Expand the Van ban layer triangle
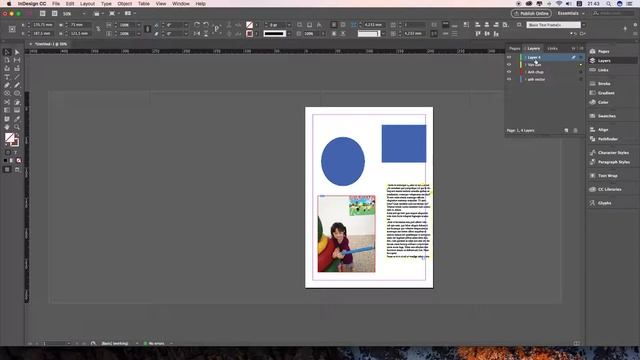Image resolution: width=640 pixels, height=360 pixels. pos(525,64)
